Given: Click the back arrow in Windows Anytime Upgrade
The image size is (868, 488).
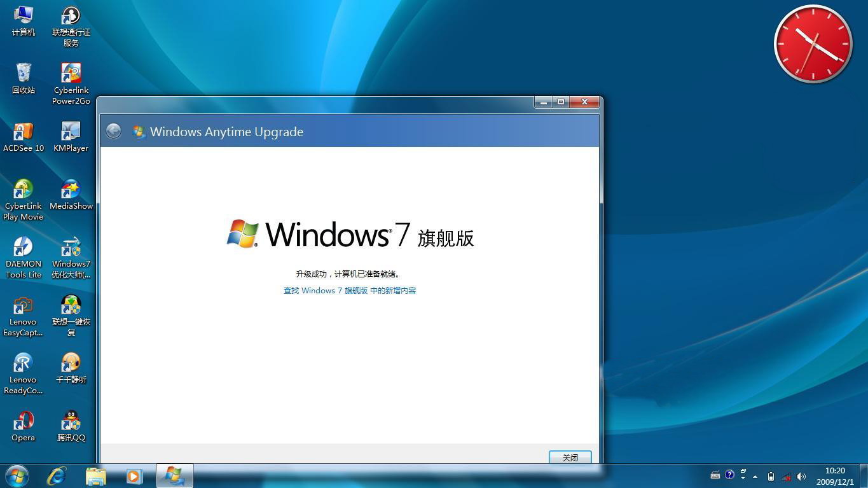Looking at the screenshot, I should (114, 131).
